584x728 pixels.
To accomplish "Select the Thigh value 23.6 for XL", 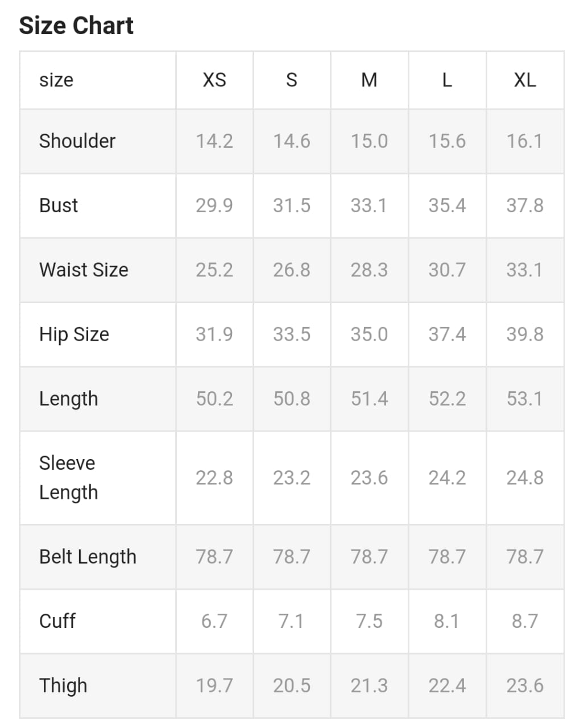I will pos(524,685).
